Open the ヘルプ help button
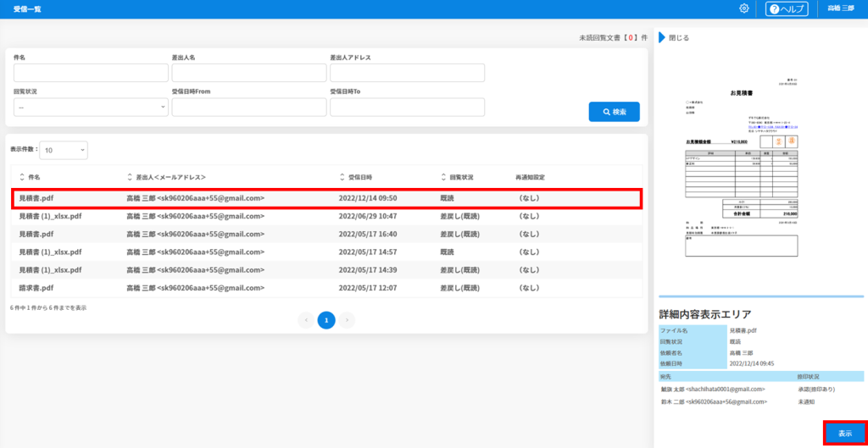 click(787, 8)
